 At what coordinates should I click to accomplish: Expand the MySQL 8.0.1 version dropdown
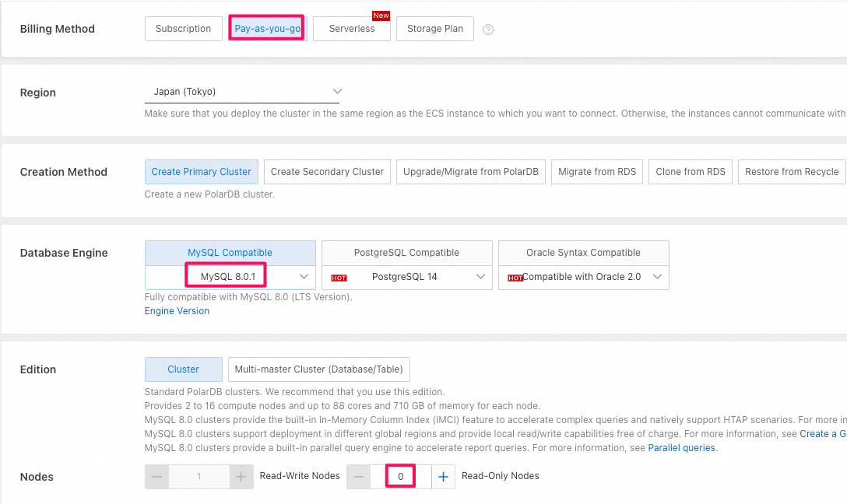click(230, 277)
